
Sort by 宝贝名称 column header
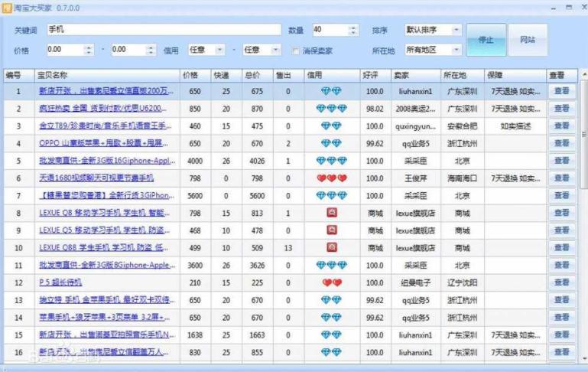(x=107, y=75)
